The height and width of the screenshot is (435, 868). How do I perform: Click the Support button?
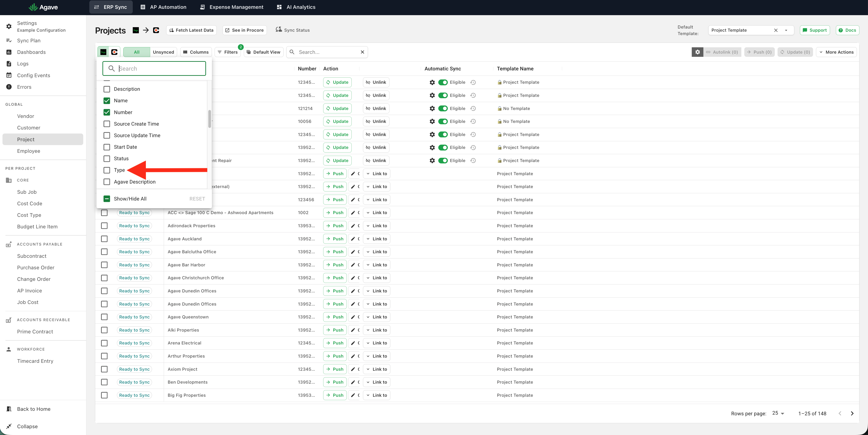point(815,30)
